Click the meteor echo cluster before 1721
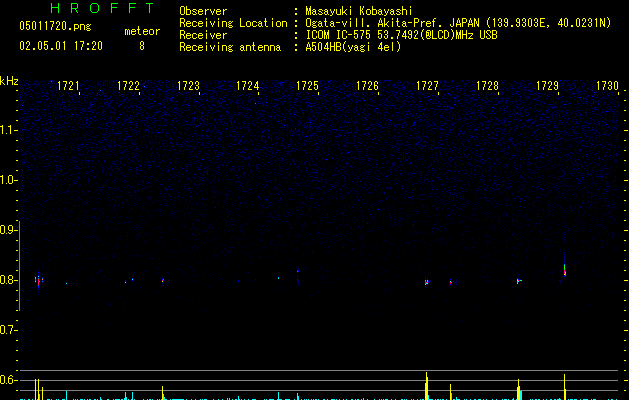 pos(39,280)
